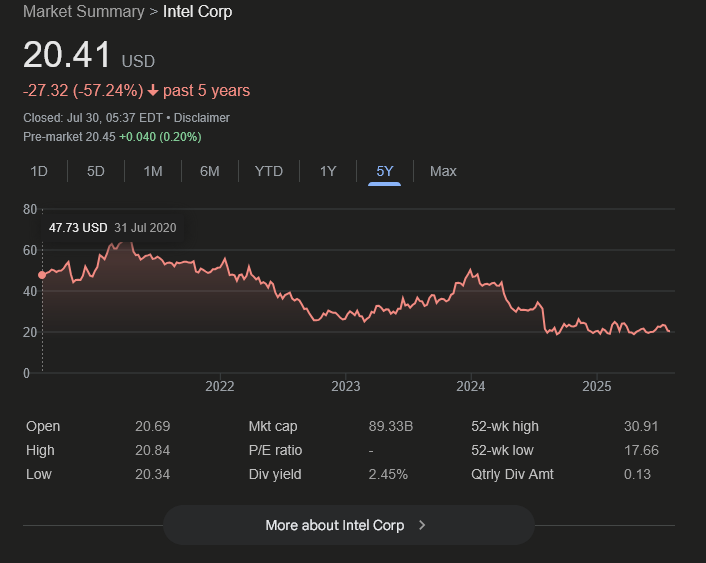Click the -27.32 (-57.24%) change text
Screen dimensions: 706x563
pyautogui.click(x=83, y=91)
